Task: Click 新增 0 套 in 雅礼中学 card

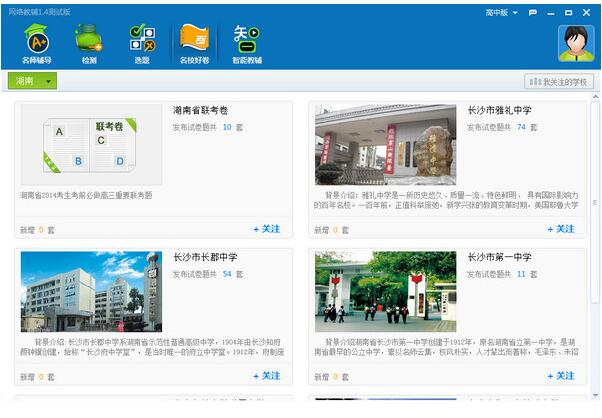Action: (x=331, y=230)
